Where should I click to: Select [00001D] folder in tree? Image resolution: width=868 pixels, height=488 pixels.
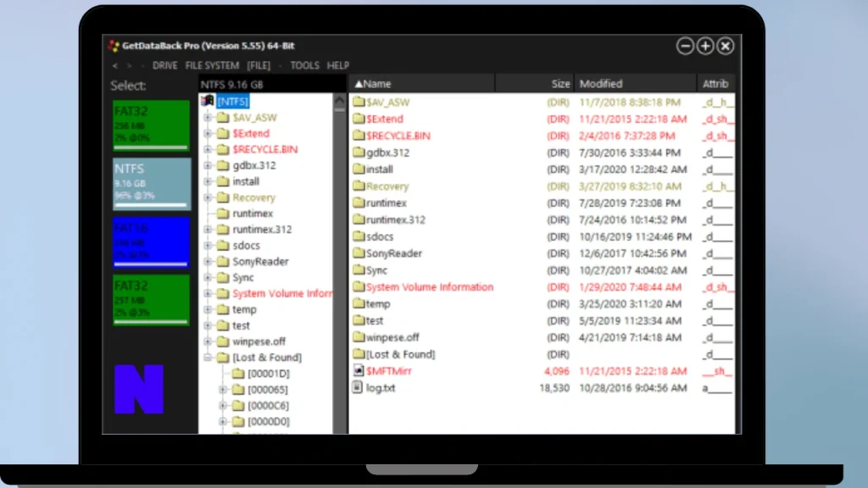[269, 374]
